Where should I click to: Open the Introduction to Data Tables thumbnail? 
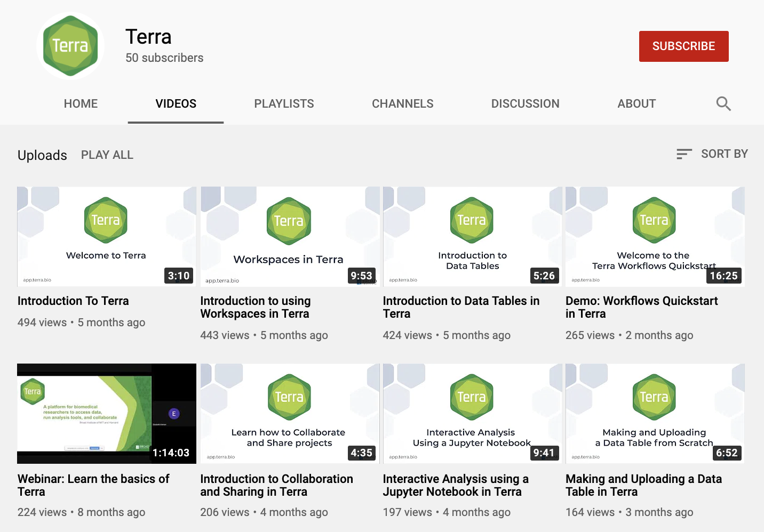pos(473,237)
